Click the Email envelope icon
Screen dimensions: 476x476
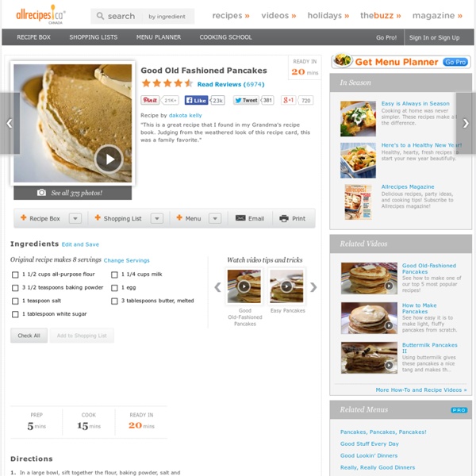[x=240, y=218]
